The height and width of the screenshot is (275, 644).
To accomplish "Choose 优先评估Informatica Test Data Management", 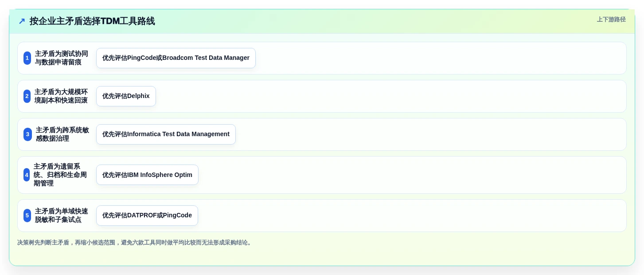I will pos(166,134).
